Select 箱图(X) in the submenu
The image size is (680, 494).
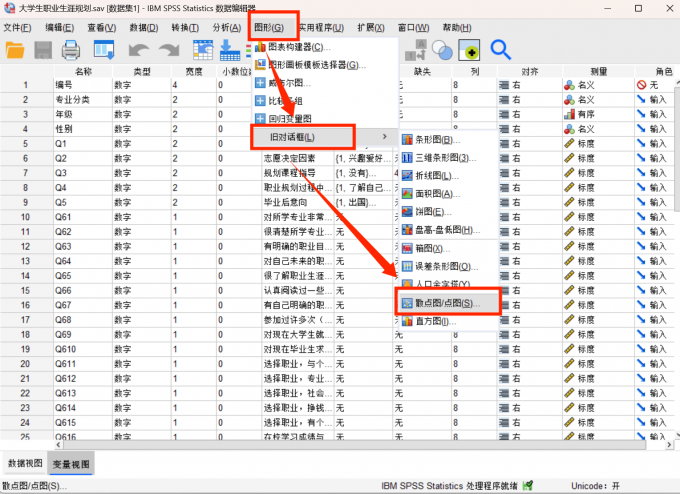click(449, 249)
